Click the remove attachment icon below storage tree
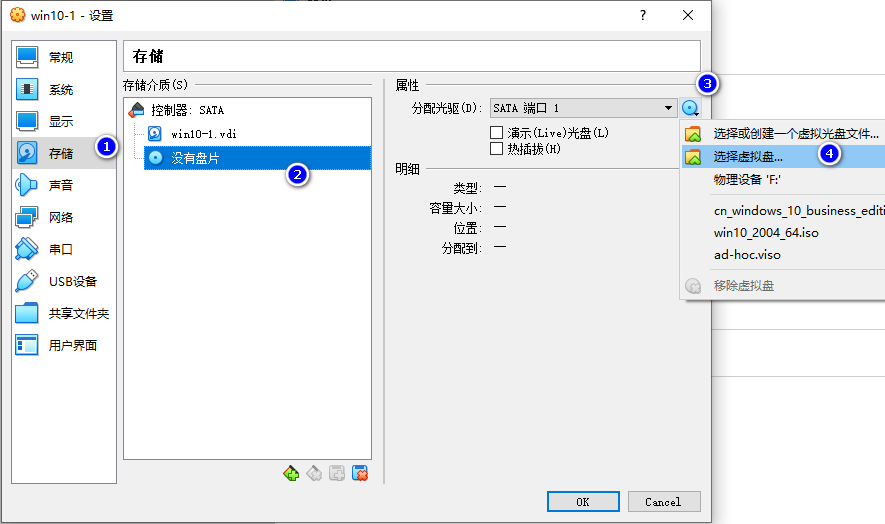 [x=360, y=473]
